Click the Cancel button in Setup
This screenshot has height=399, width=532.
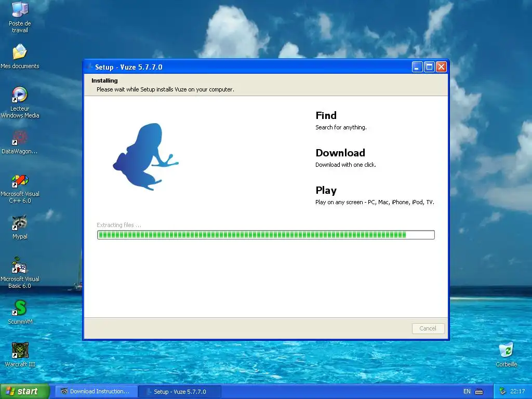[428, 328]
